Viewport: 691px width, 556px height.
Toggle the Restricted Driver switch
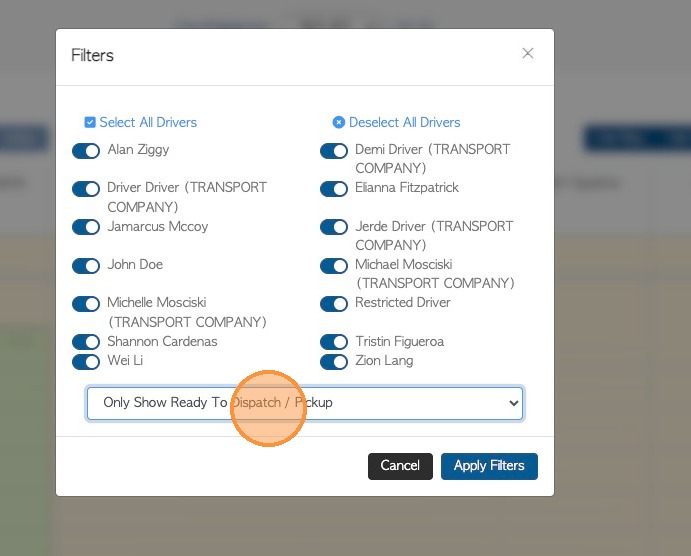tap(334, 304)
